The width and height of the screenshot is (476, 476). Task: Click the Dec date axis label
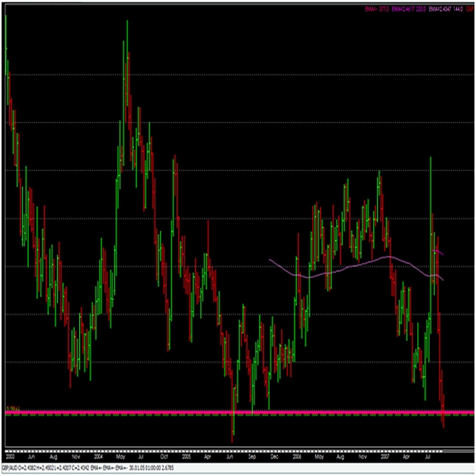[x=274, y=456]
